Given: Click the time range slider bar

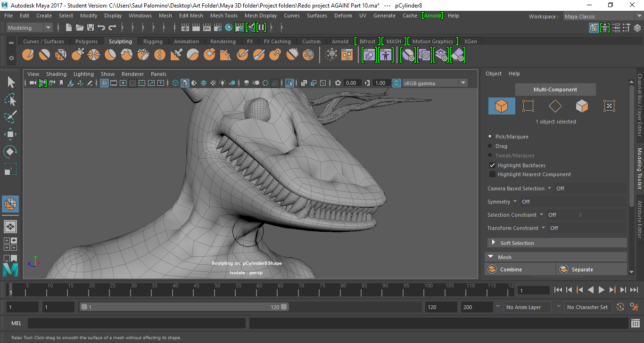Looking at the screenshot, I should (184, 307).
